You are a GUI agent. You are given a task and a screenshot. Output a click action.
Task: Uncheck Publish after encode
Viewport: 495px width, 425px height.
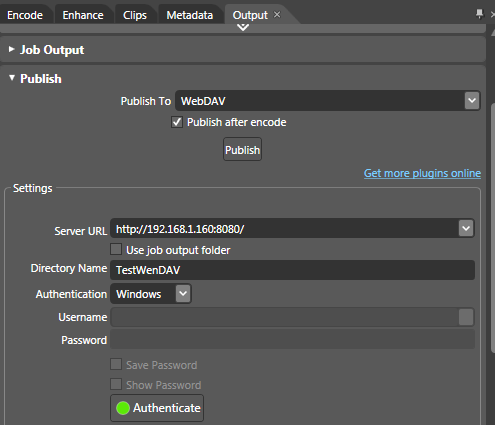(177, 122)
